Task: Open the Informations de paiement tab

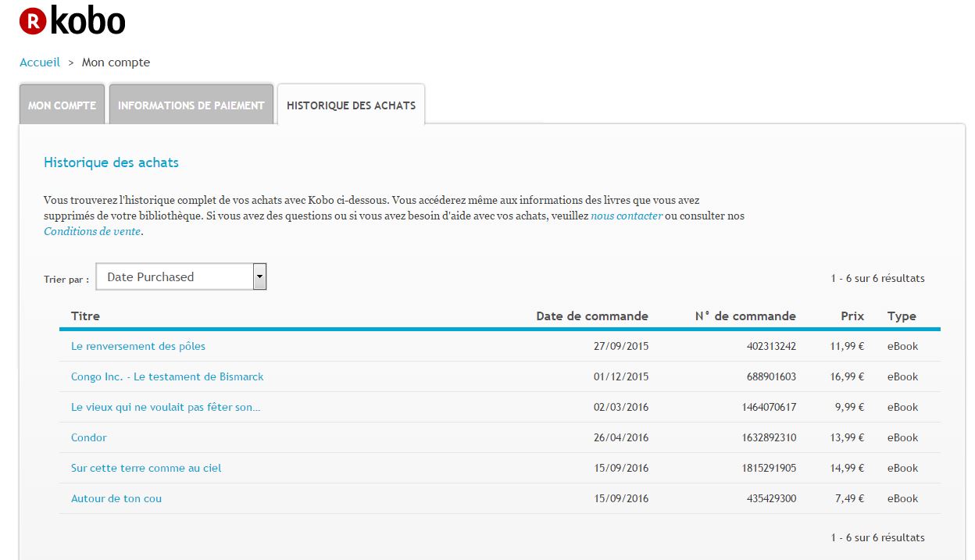Action: (x=191, y=105)
